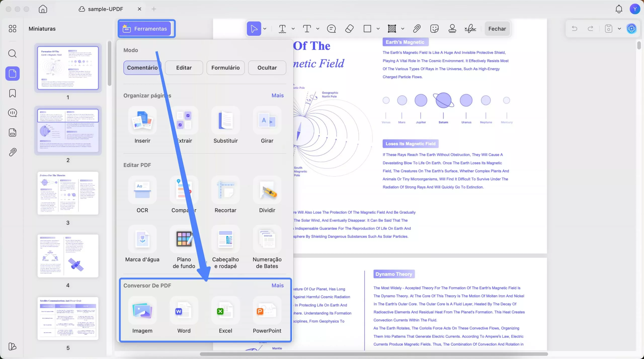This screenshot has width=644, height=359.
Task: Open the Girar pages tool
Action: [267, 125]
